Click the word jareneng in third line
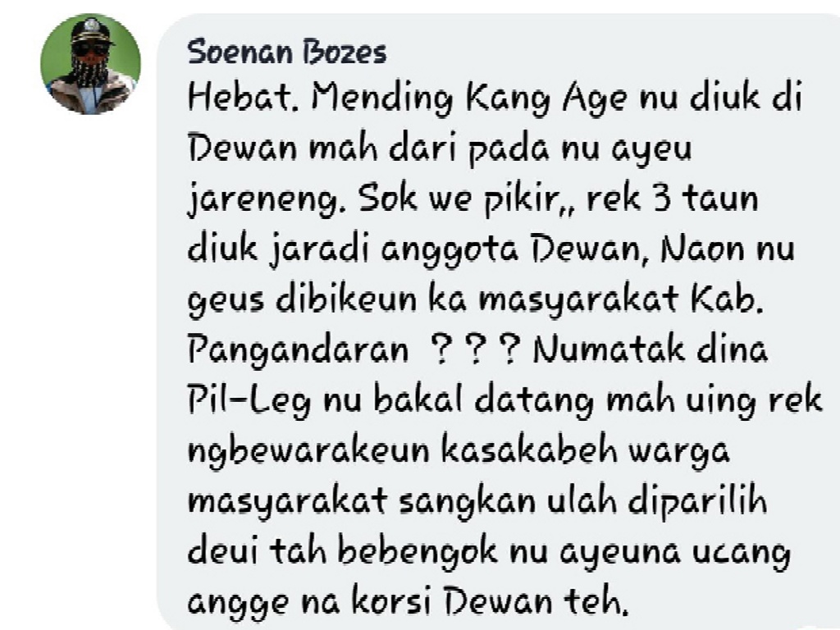The height and width of the screenshot is (630, 840). pos(262,200)
